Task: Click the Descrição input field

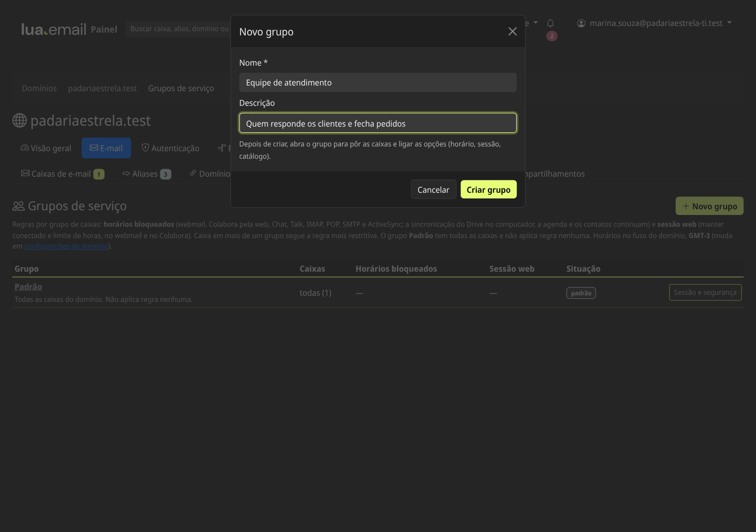Action: tap(378, 123)
